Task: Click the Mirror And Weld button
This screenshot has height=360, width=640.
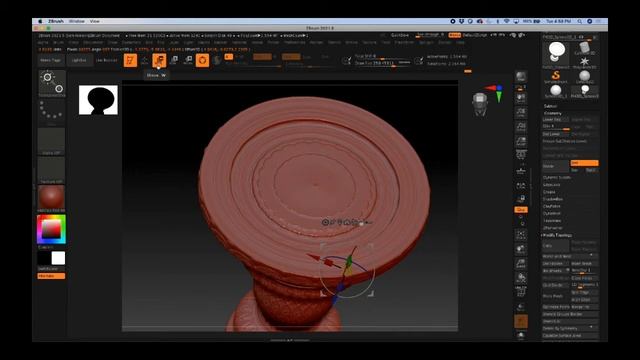Action: point(569,256)
